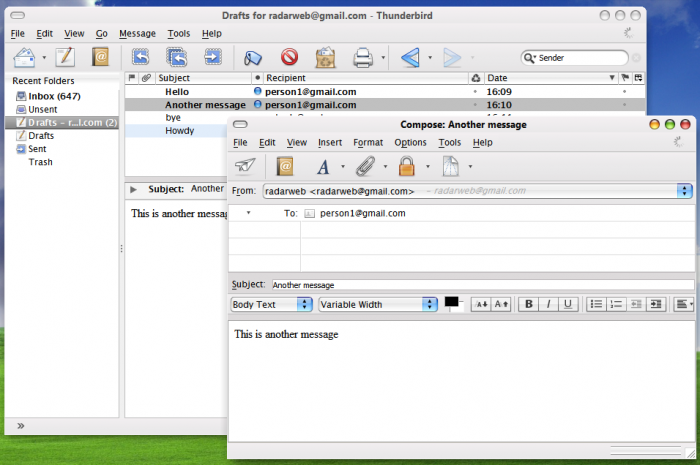Image resolution: width=700 pixels, height=465 pixels.
Task: Select the Sent folder
Action: [x=37, y=149]
